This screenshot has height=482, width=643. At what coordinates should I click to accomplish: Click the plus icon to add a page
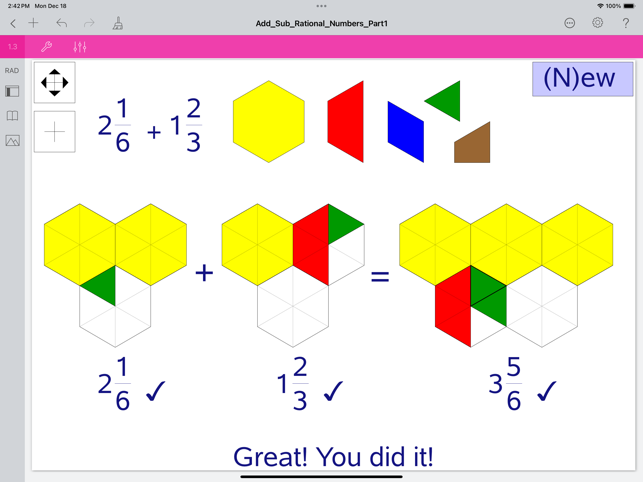pyautogui.click(x=34, y=23)
